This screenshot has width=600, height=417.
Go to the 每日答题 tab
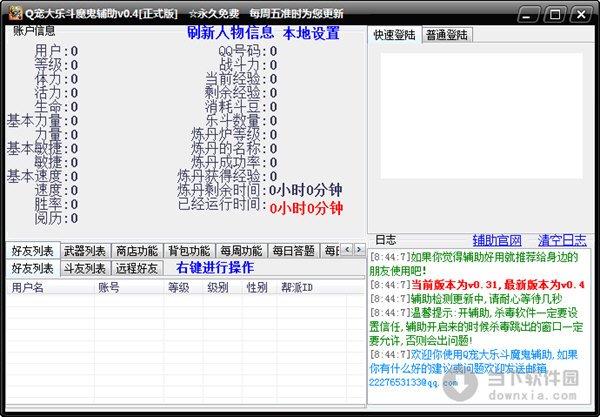(293, 250)
